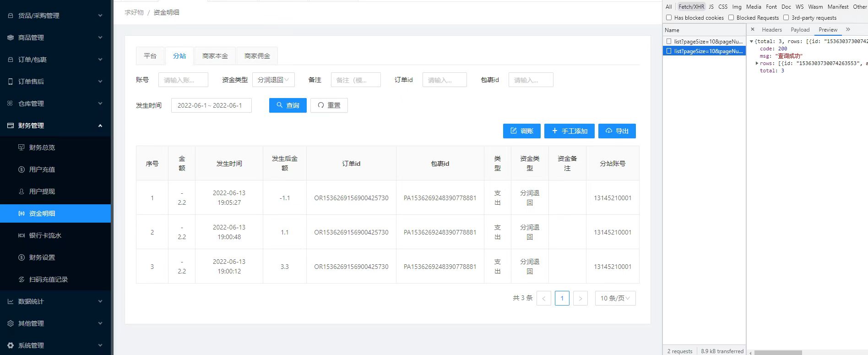Click the 调账 button

(x=522, y=131)
